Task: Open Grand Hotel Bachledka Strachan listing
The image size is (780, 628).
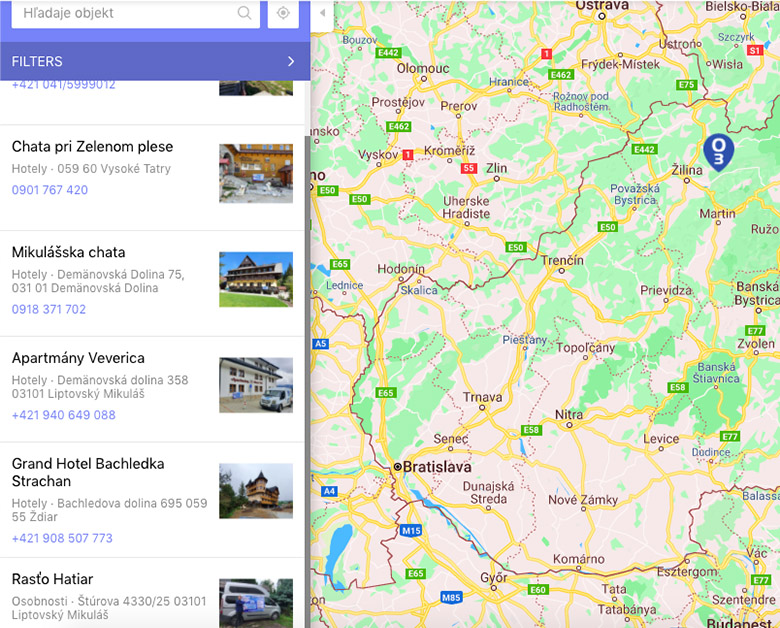Action: [88, 472]
